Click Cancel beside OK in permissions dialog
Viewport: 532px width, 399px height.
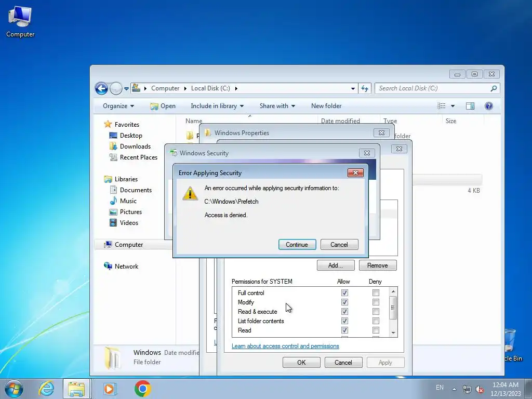[x=343, y=362]
